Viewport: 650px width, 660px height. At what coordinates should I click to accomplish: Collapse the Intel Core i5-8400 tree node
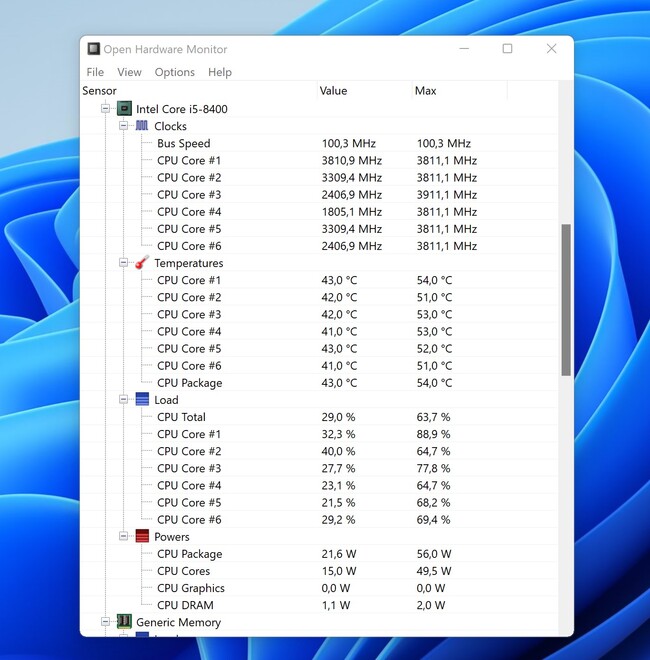click(105, 109)
